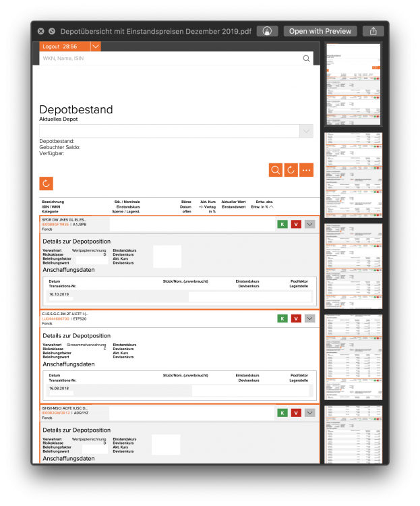Close the Quick Look window with X button
Image resolution: width=420 pixels, height=506 pixels.
[40, 31]
